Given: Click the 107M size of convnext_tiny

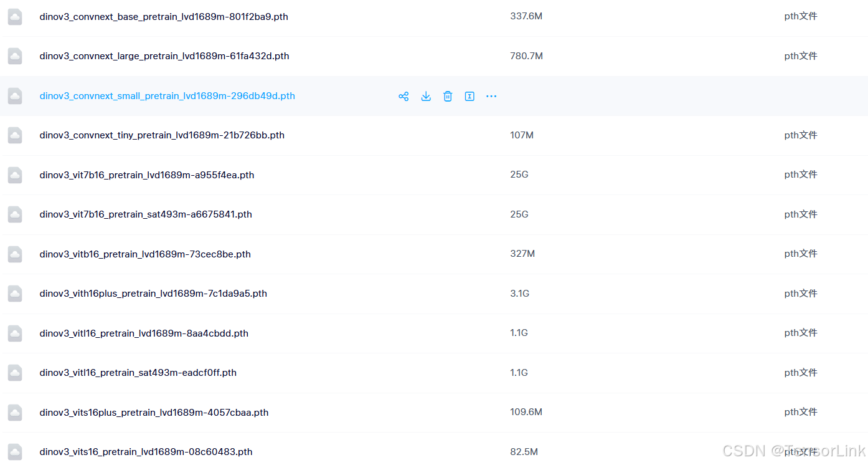Looking at the screenshot, I should click(522, 135).
